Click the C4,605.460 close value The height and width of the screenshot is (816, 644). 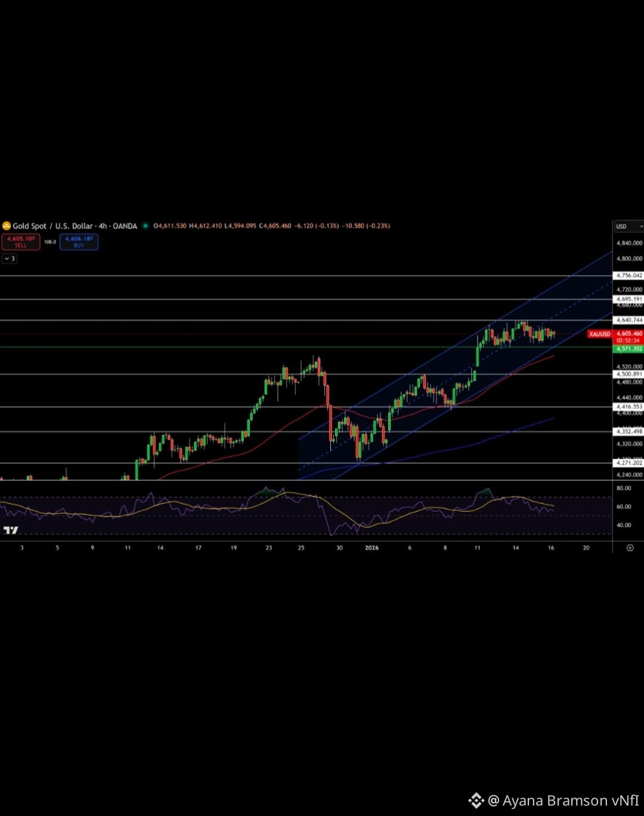(275, 226)
